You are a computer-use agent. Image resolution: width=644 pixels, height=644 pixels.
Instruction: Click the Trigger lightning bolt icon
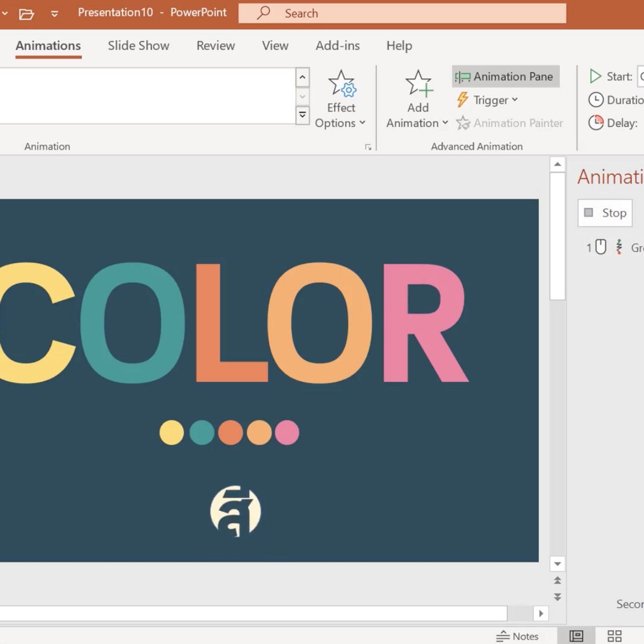point(462,100)
